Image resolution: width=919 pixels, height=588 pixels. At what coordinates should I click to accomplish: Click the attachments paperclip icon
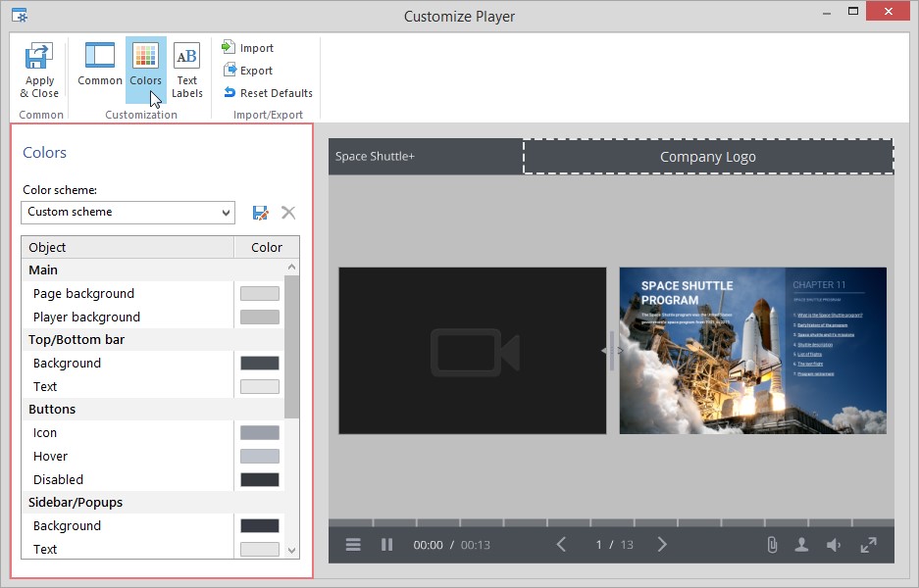tap(772, 545)
